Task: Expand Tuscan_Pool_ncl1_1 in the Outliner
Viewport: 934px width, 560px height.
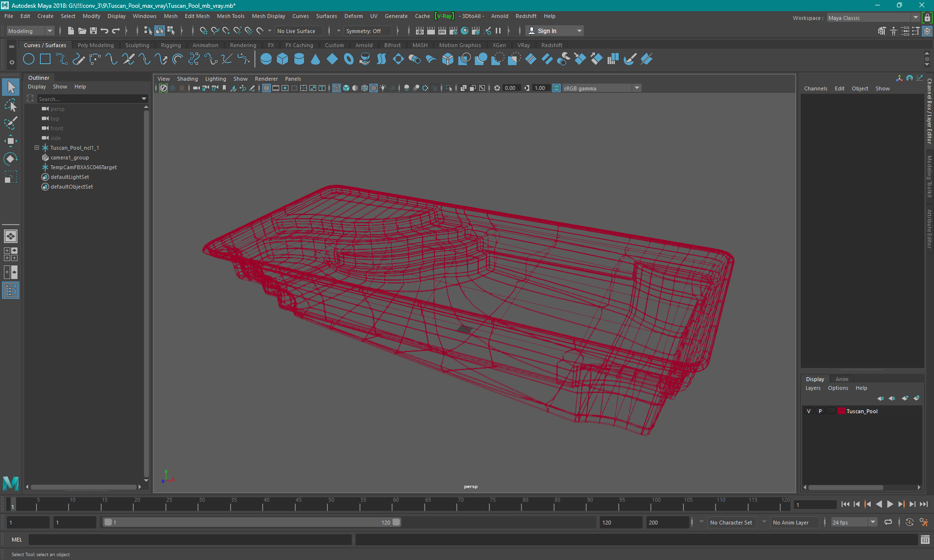Action: point(36,148)
